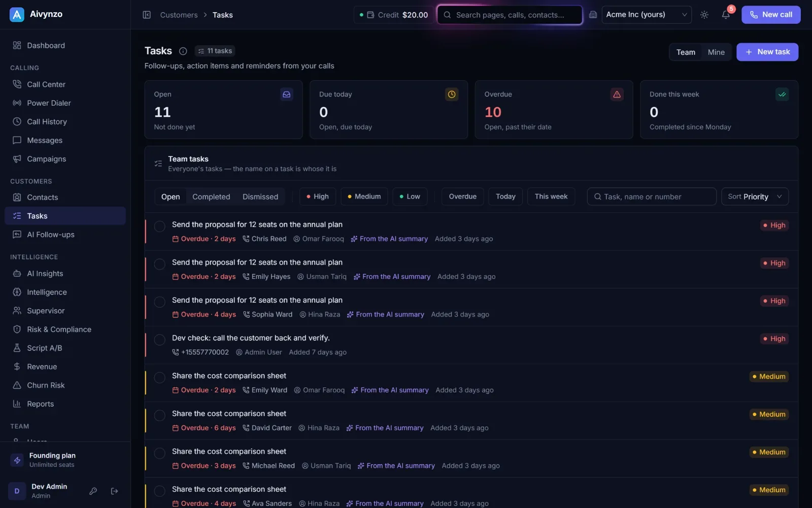Screen dimensions: 812x508
Task: Collapse the sidebar panel icon
Action: (147, 15)
